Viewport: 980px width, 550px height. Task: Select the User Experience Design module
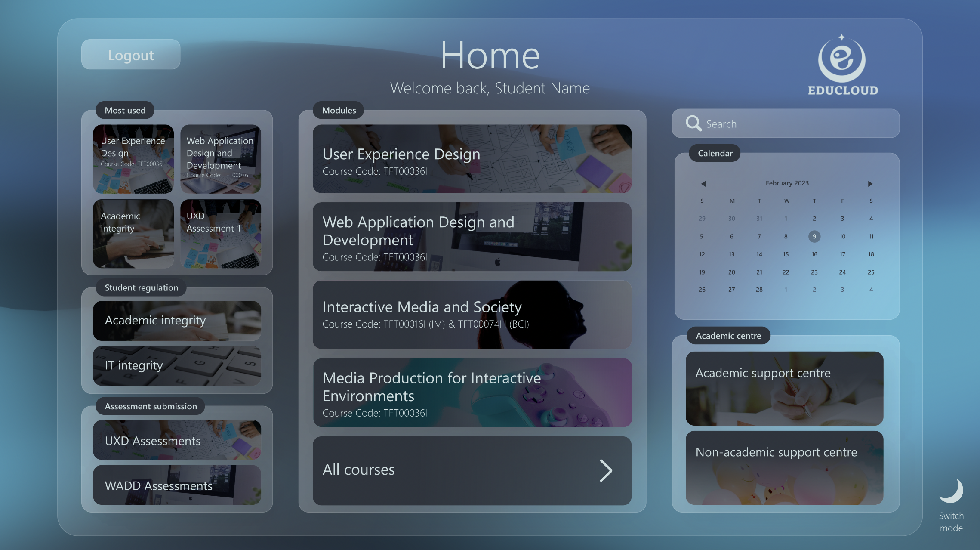click(472, 158)
